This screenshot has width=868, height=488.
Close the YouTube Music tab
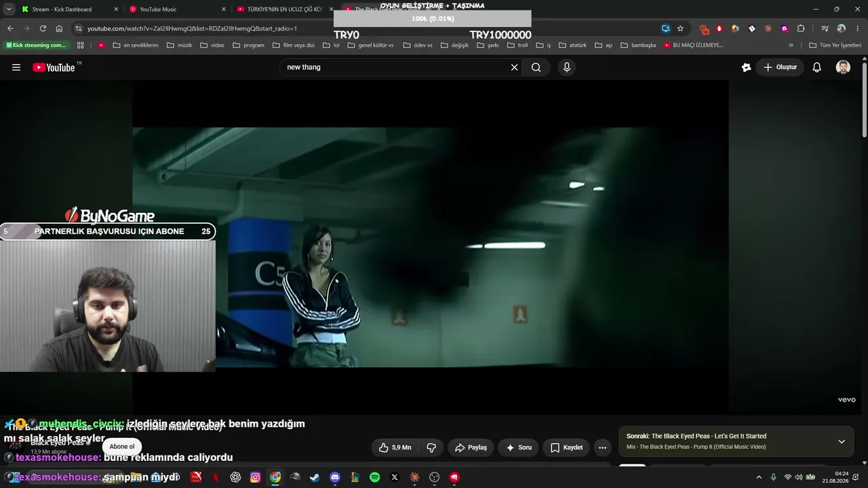[224, 9]
